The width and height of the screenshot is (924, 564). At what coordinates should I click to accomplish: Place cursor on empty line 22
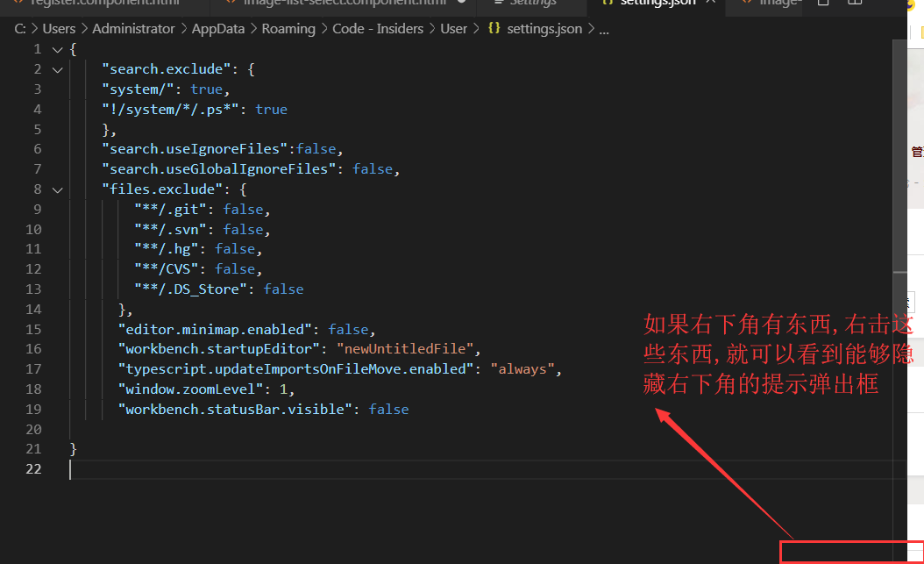(263, 469)
